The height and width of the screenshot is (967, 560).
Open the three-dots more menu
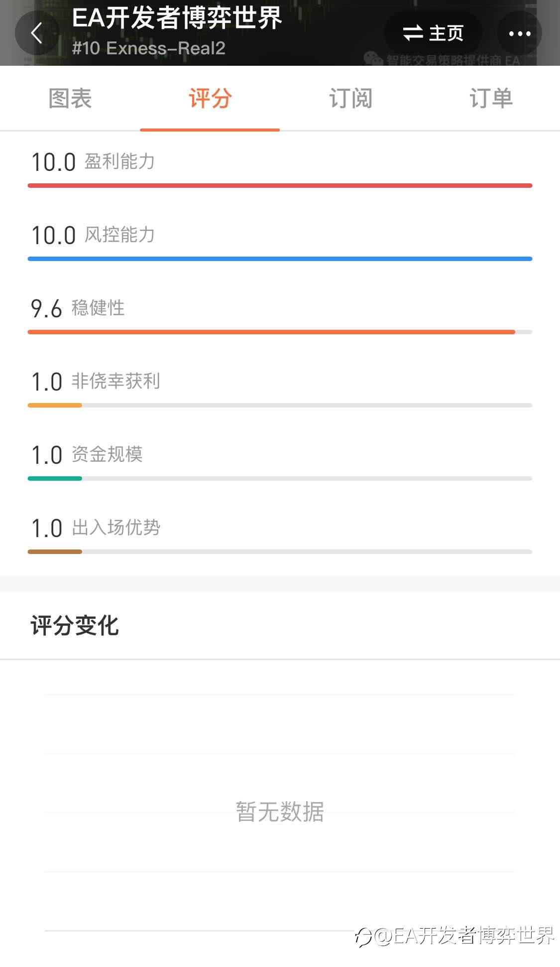[520, 33]
